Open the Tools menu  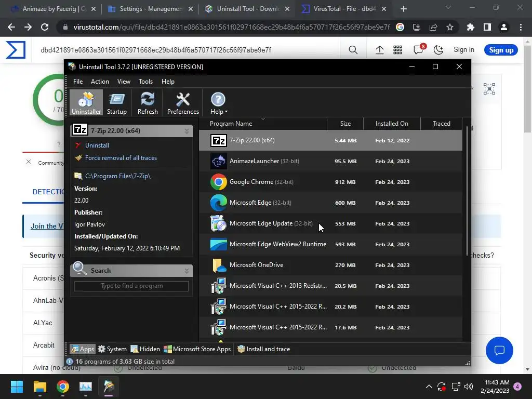point(145,82)
